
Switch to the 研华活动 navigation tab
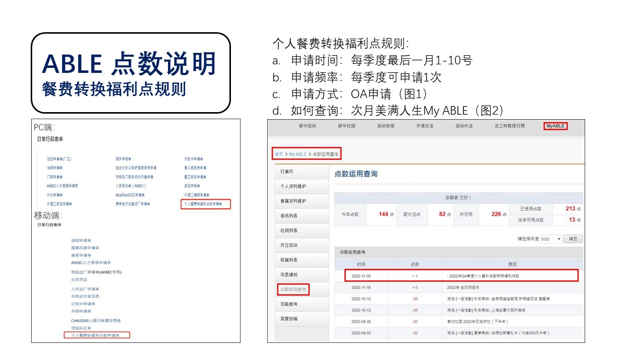point(307,126)
